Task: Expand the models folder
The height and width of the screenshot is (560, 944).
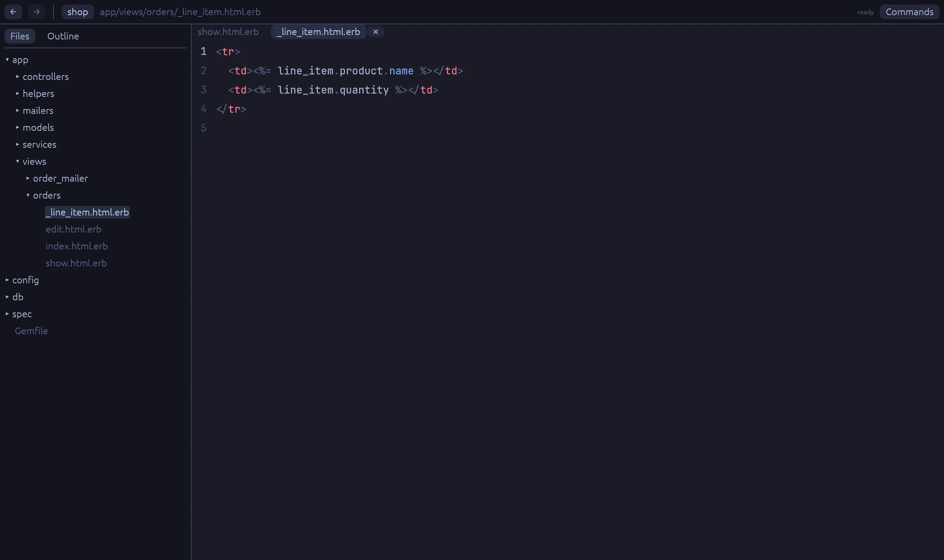Action: click(35, 127)
